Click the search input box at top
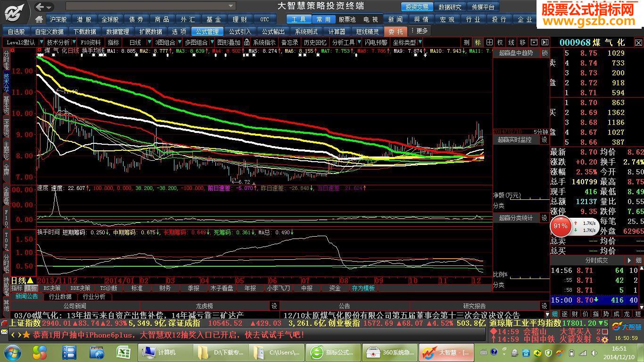Viewport: 644px width, 362px height. [x=150, y=6]
